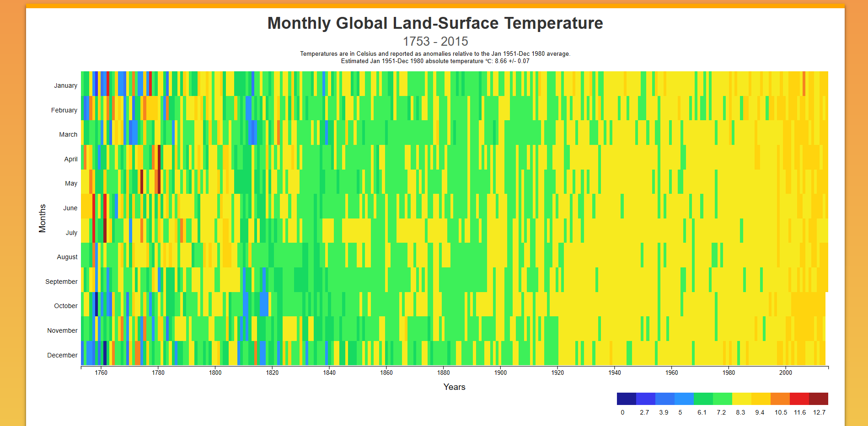This screenshot has height=426, width=868.
Task: Click the June row label
Action: point(70,208)
